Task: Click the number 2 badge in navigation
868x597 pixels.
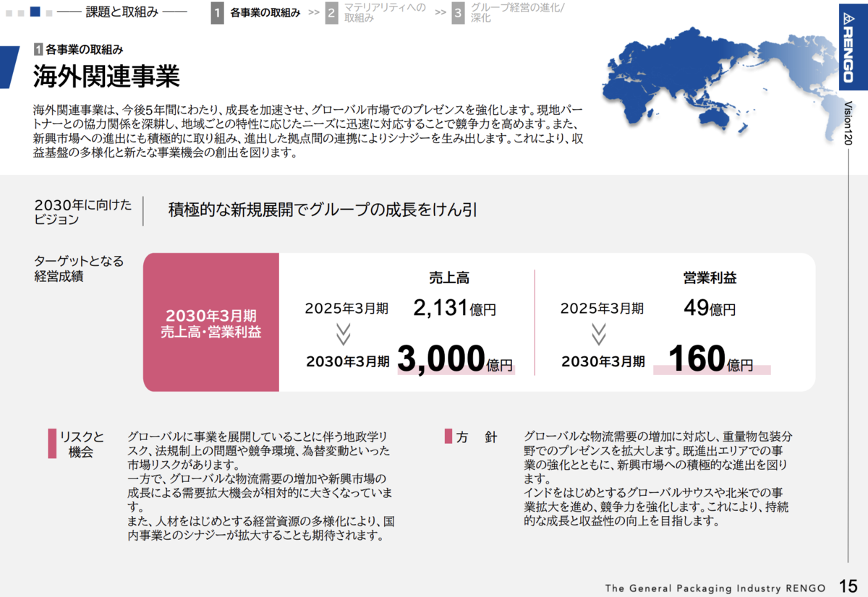Action: (x=332, y=13)
